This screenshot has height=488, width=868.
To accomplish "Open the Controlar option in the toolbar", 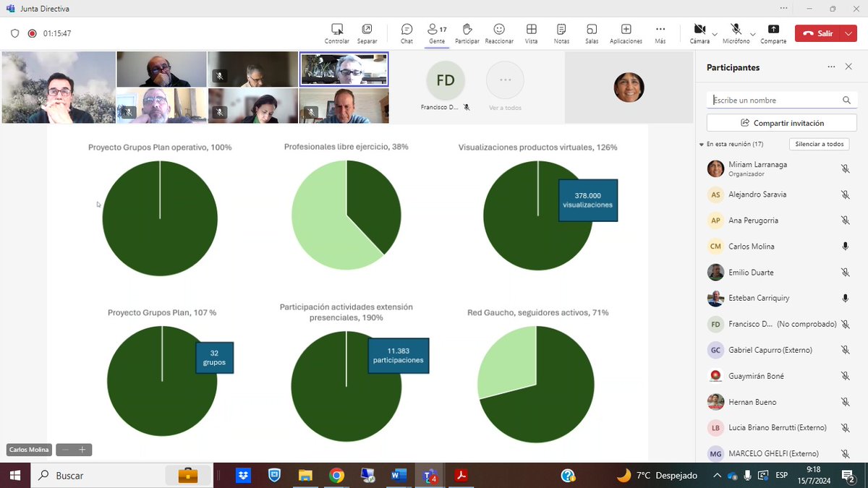I will click(x=336, y=33).
